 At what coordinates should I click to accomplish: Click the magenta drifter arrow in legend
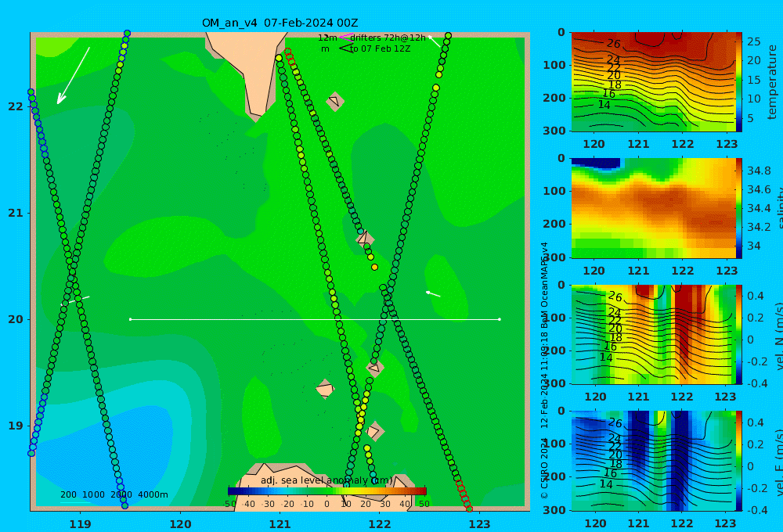click(345, 37)
